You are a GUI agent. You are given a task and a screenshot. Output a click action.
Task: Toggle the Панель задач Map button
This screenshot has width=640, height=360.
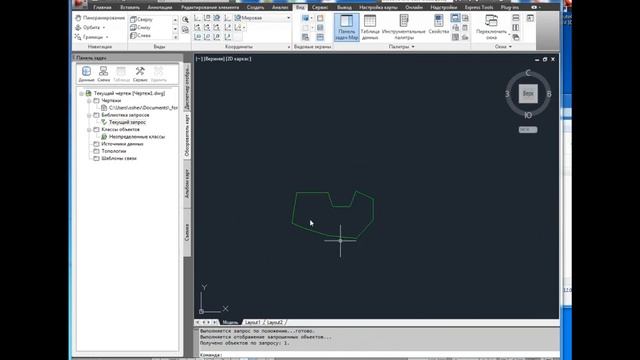click(347, 27)
